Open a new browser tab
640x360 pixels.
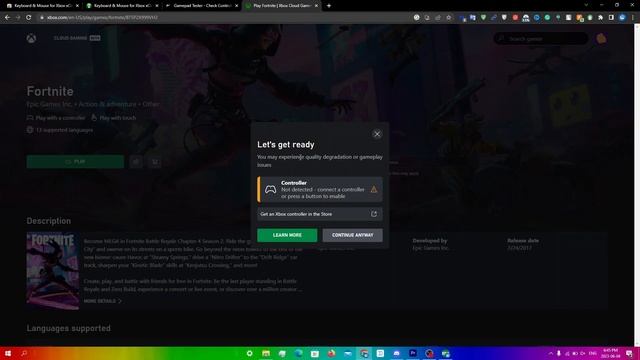pos(329,6)
